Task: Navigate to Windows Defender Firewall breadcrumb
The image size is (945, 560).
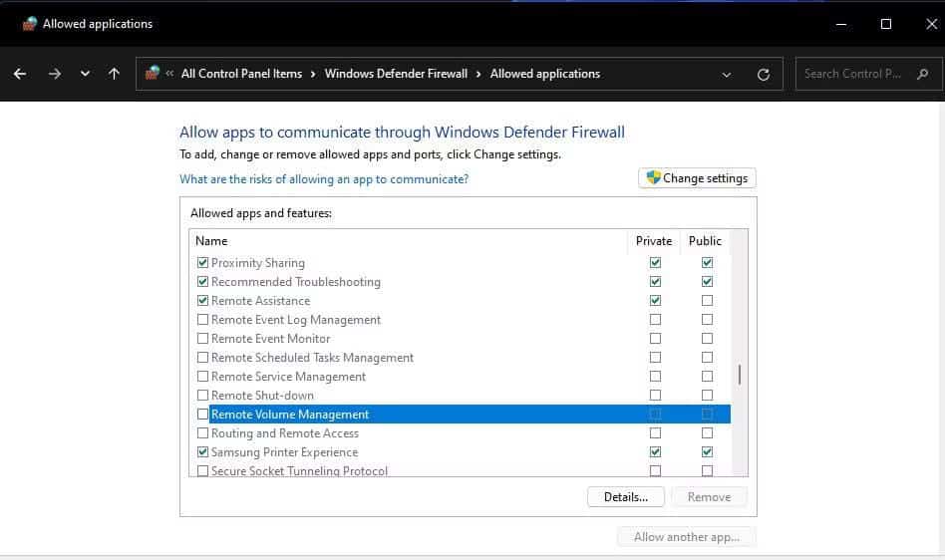Action: click(x=396, y=74)
